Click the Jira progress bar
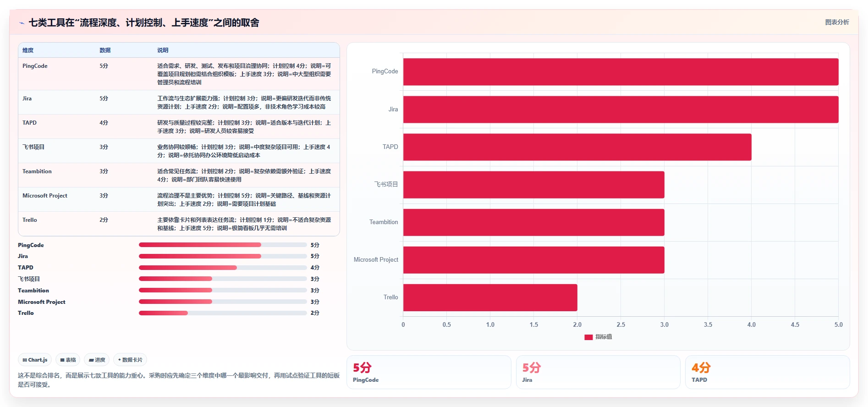This screenshot has width=868, height=407. click(x=223, y=256)
